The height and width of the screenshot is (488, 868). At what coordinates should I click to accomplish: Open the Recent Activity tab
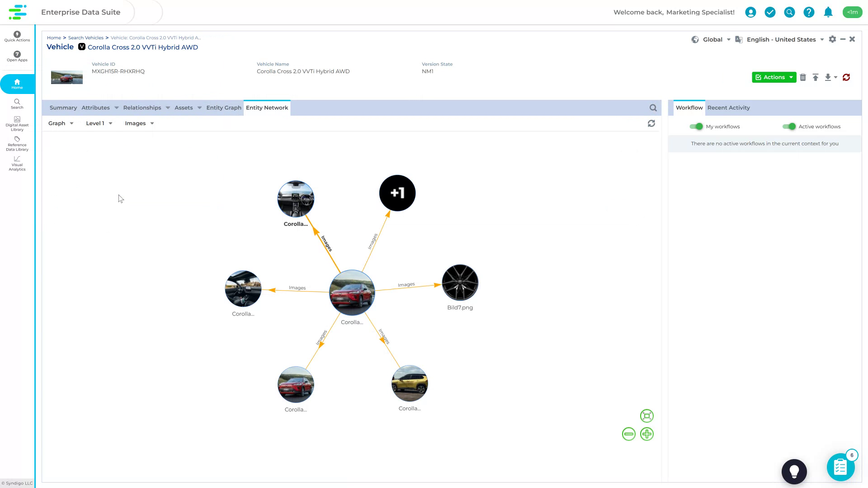click(728, 108)
